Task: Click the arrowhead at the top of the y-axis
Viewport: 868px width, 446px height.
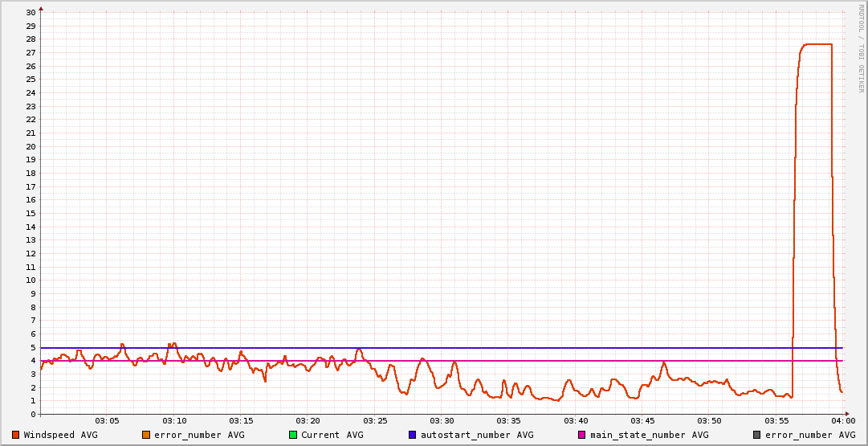Action: pyautogui.click(x=41, y=8)
